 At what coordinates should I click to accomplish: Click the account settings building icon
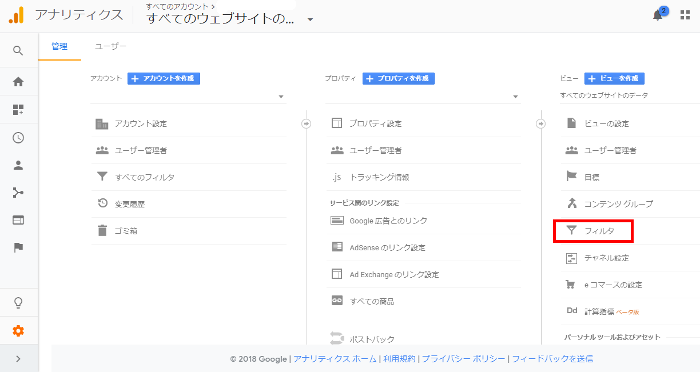click(x=102, y=124)
